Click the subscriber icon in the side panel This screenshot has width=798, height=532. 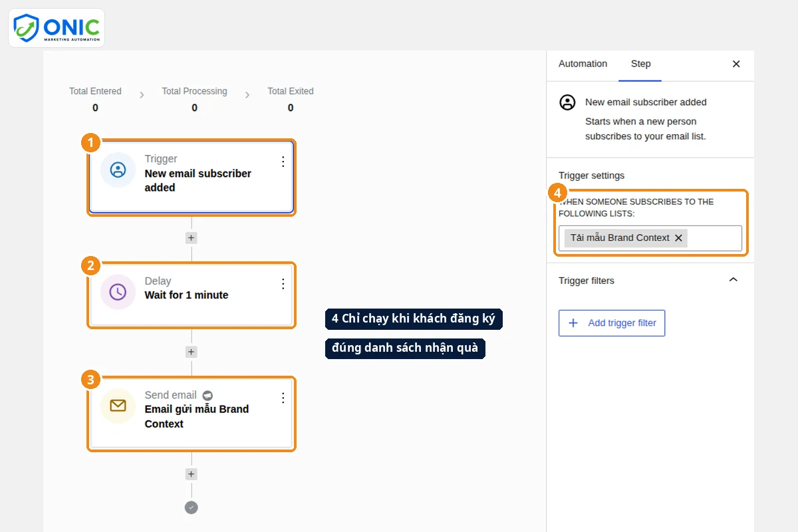[x=567, y=102]
